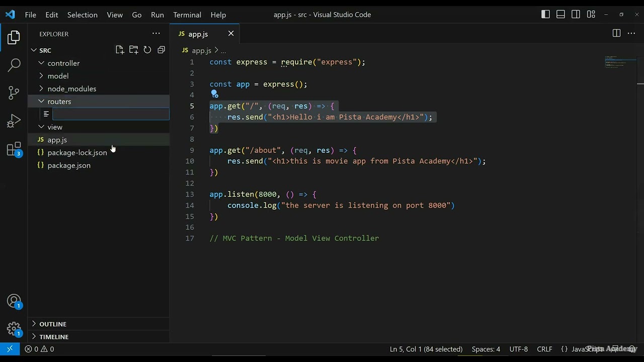Click the VS Code logo icon
The width and height of the screenshot is (644, 362).
[10, 15]
